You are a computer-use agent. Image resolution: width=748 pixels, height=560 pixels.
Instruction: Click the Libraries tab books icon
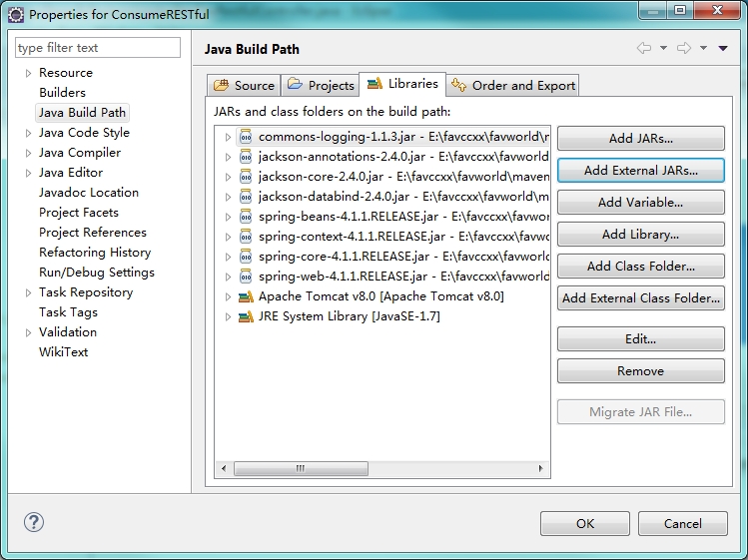point(374,83)
